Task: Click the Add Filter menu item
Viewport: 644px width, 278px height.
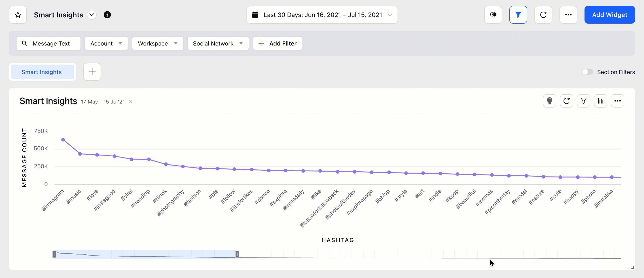Action: click(277, 43)
